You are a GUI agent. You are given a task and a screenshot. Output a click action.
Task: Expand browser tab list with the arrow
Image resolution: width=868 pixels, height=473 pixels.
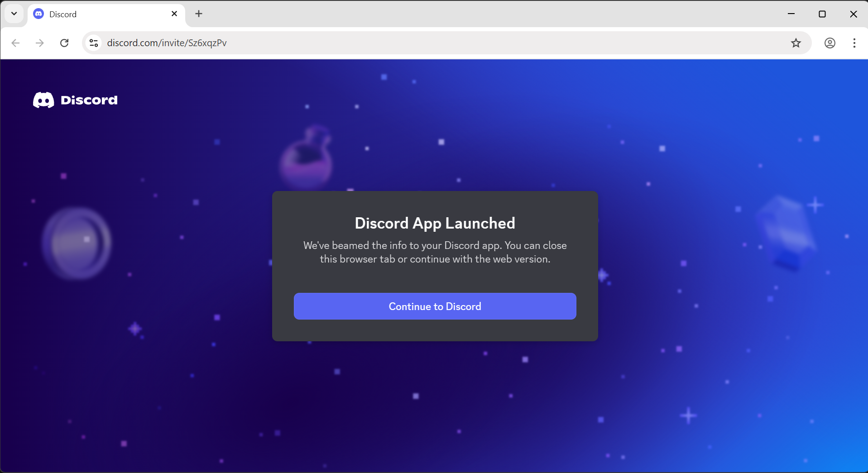(x=14, y=14)
